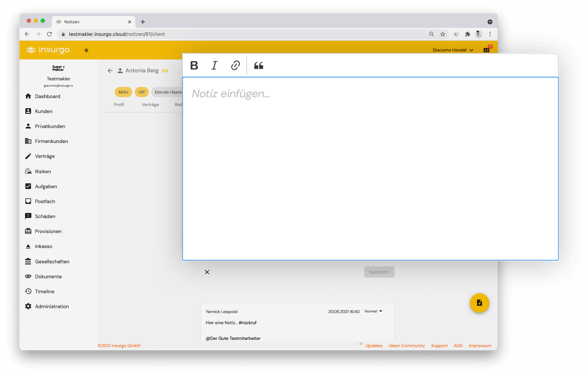The height and width of the screenshot is (376, 588).
Task: Open the browser extensions puzzle icon
Action: tap(467, 34)
